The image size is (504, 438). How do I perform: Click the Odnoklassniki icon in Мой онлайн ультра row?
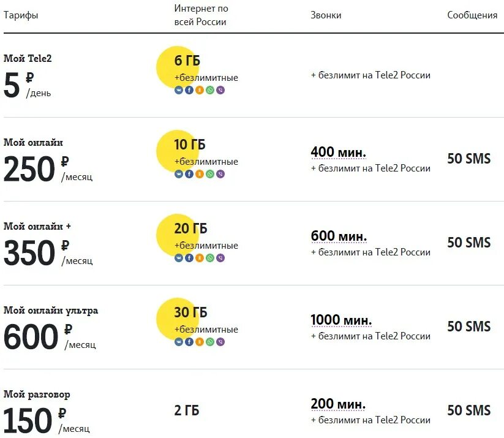pyautogui.click(x=200, y=342)
